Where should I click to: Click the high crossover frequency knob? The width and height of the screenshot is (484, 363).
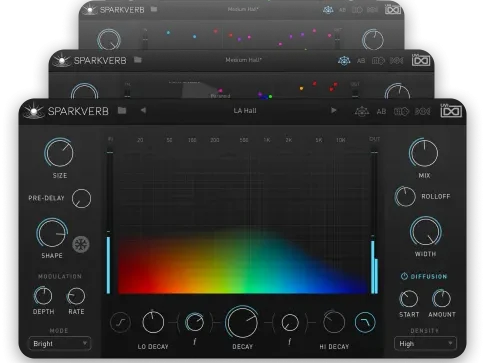290,323
